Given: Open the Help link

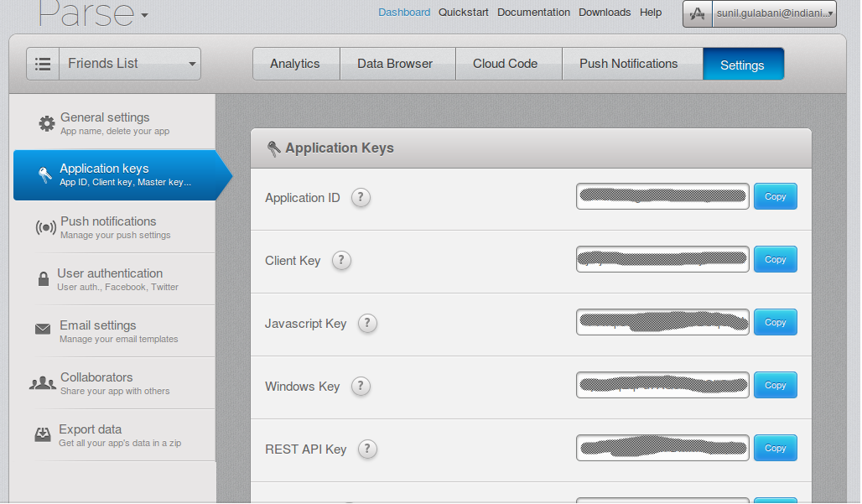Looking at the screenshot, I should (x=651, y=12).
